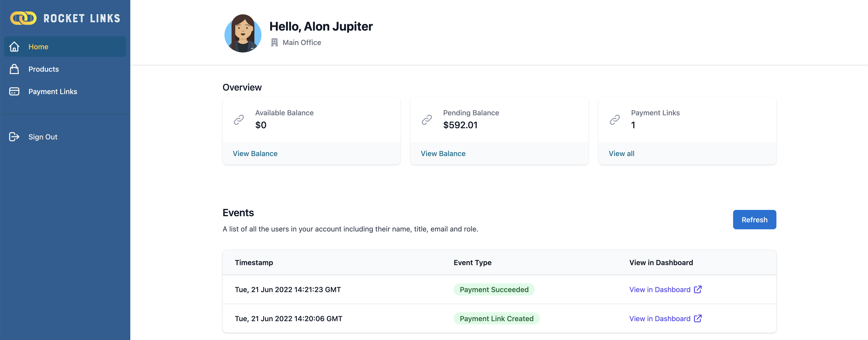Screen dimensions: 868x340
Task: Follow the View all link for Payment Links
Action: tap(621, 154)
